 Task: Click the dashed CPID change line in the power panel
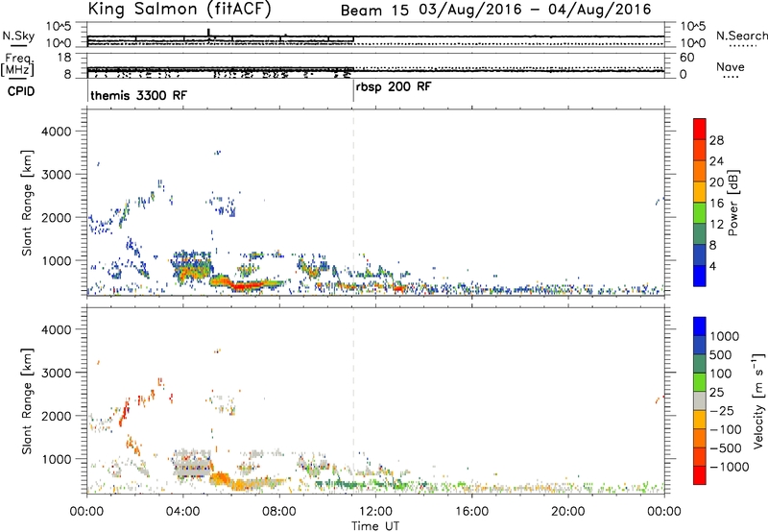(x=353, y=203)
